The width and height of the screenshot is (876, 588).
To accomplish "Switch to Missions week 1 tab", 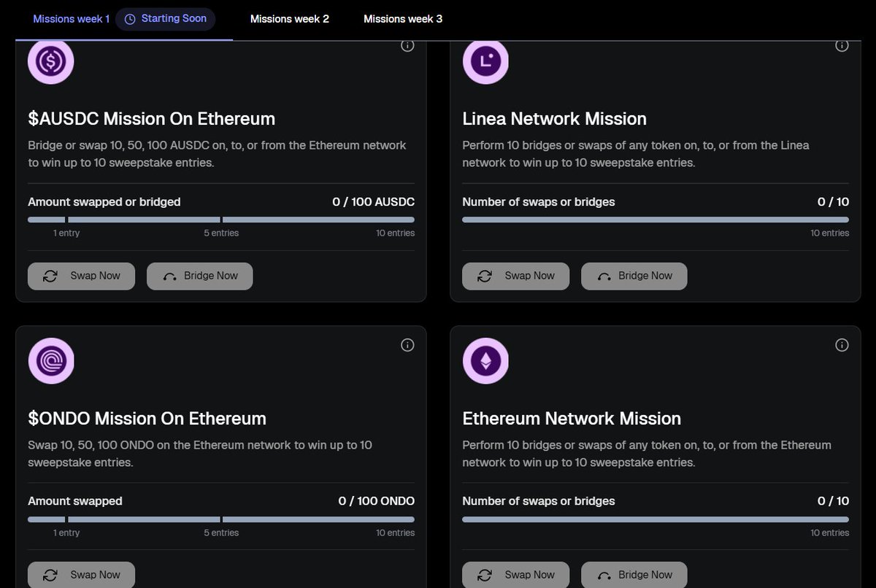I will (72, 19).
